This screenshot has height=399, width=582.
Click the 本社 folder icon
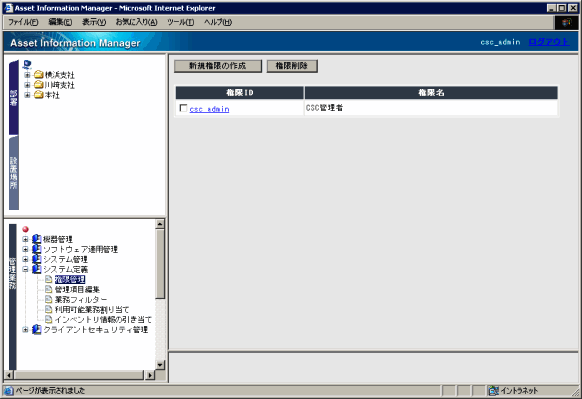tap(39, 95)
